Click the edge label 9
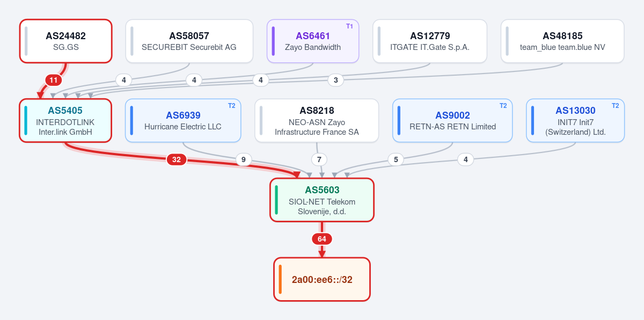 click(244, 159)
